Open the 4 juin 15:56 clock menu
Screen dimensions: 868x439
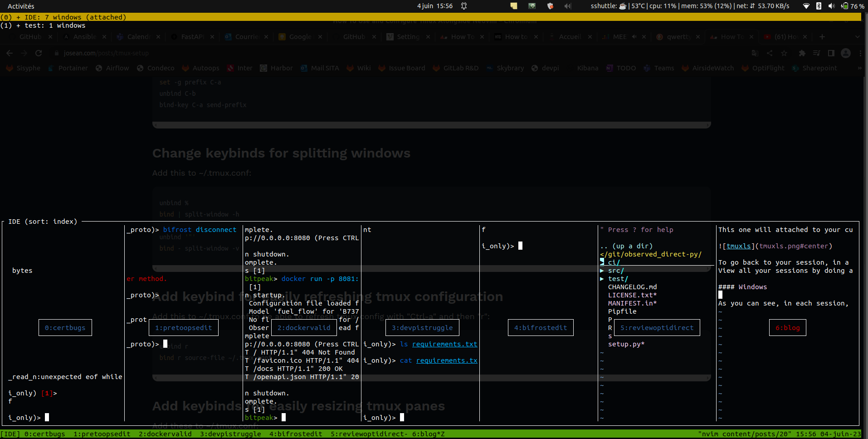click(x=435, y=6)
